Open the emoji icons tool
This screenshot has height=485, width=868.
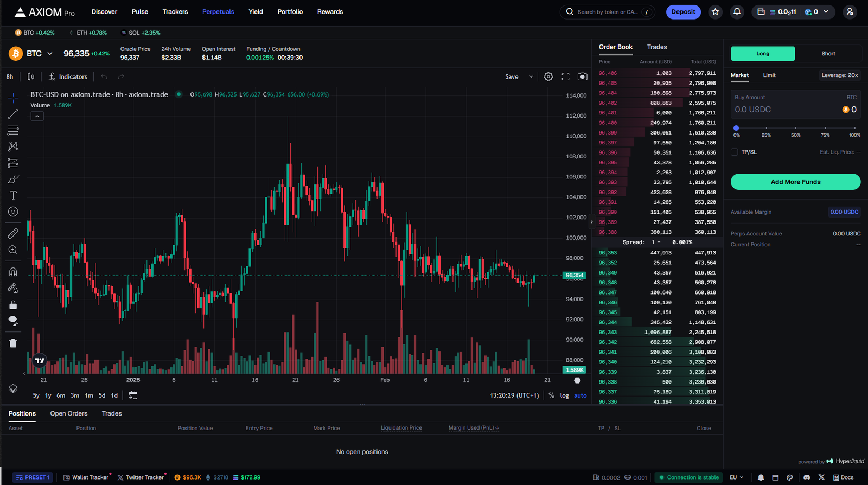pos(13,212)
